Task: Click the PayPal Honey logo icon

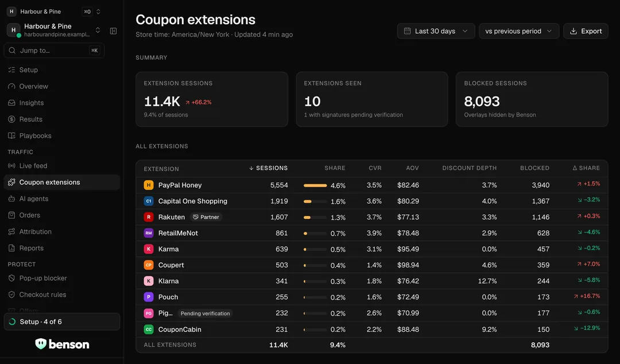Action: pyautogui.click(x=149, y=185)
